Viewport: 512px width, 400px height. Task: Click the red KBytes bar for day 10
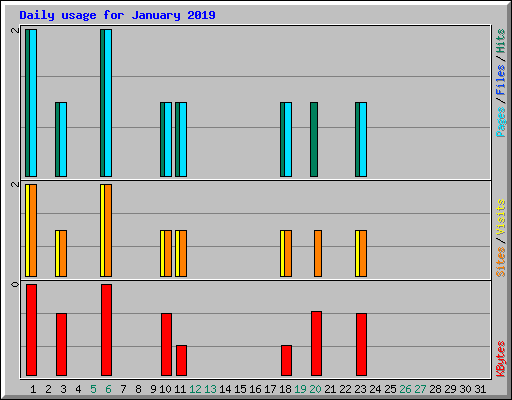point(166,344)
